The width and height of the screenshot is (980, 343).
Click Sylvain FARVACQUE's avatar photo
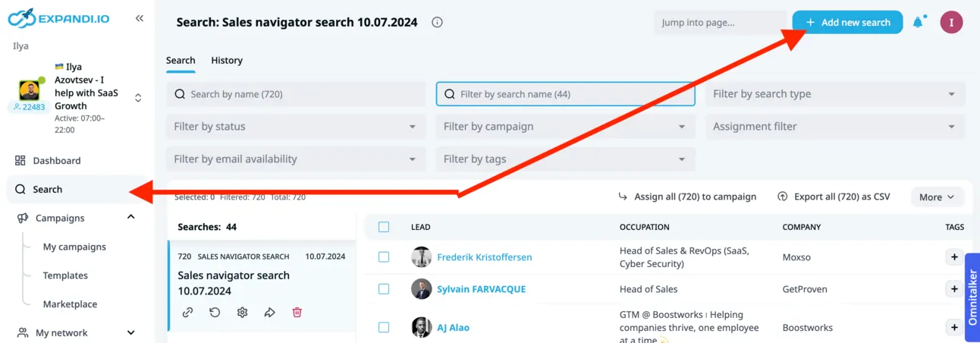(422, 289)
